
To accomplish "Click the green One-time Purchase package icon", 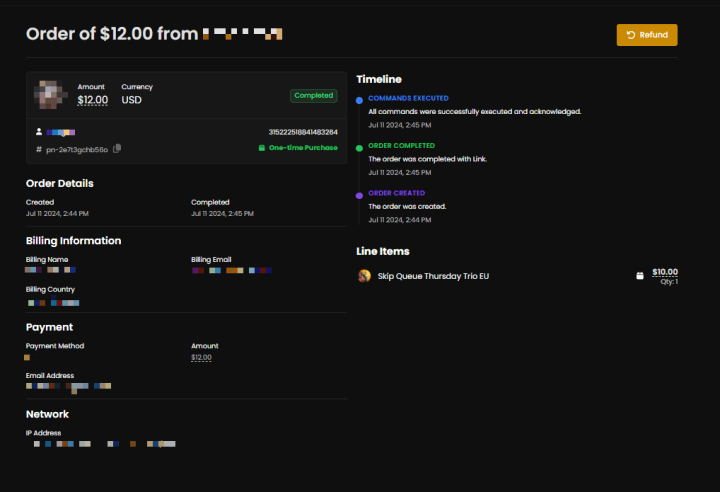I will [x=262, y=148].
